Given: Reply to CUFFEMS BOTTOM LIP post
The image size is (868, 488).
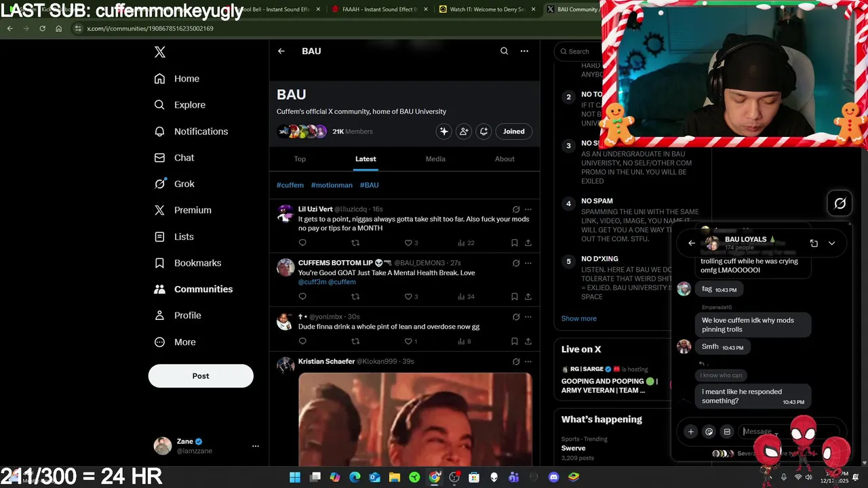Looking at the screenshot, I should click(x=302, y=296).
